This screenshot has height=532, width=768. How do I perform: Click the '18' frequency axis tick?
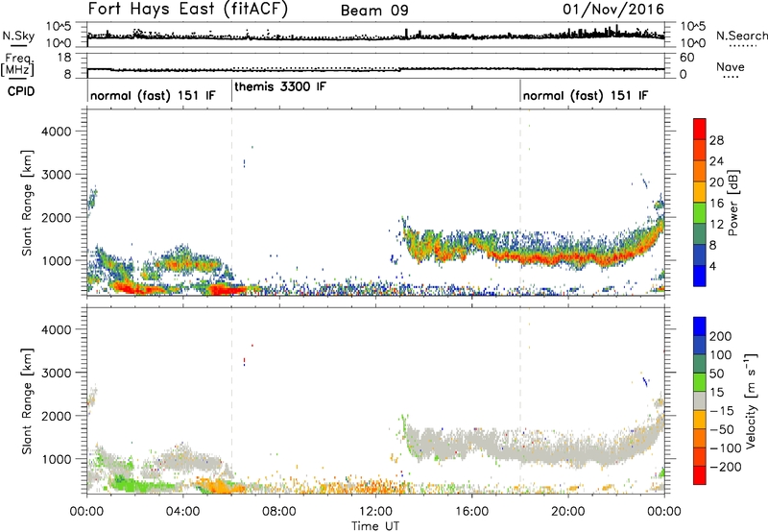pyautogui.click(x=64, y=58)
